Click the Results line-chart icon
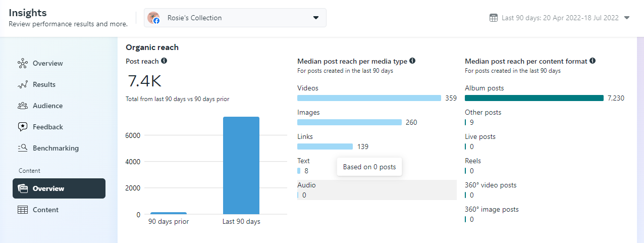Screen dimensions: 644x243 click(23, 85)
